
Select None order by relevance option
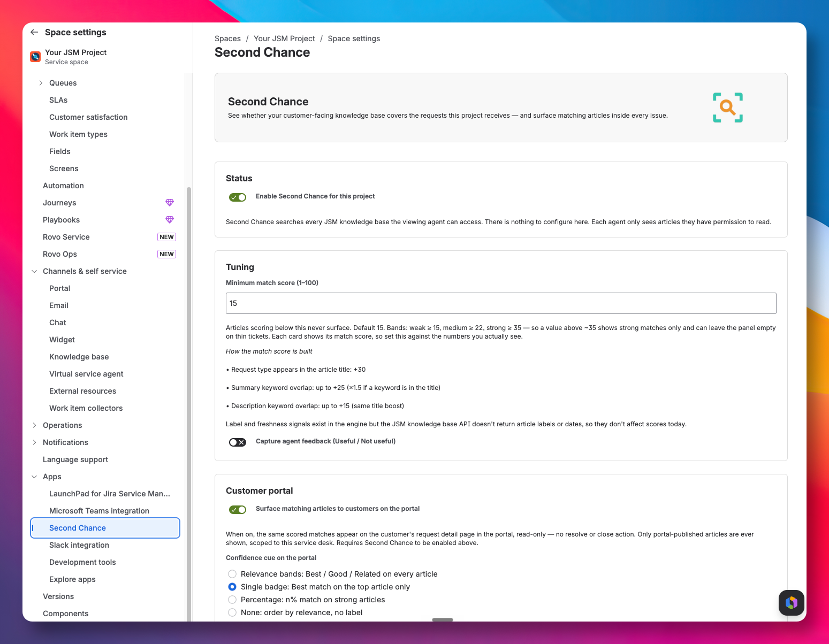(x=232, y=612)
